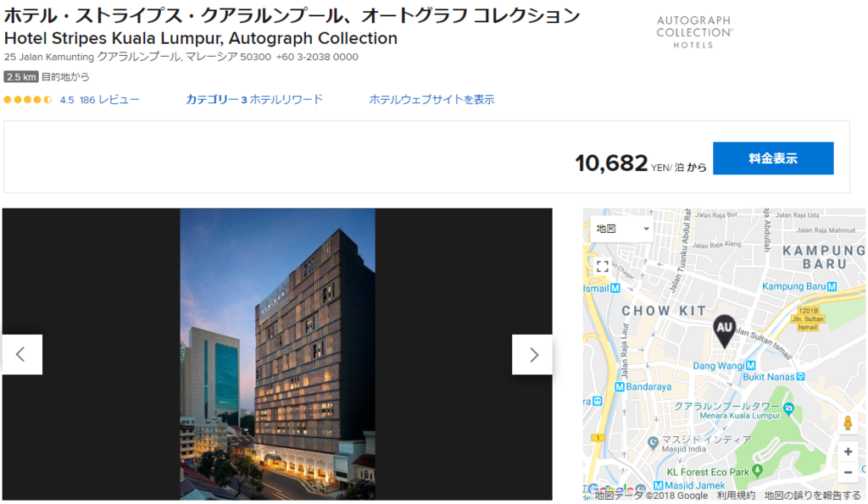This screenshot has width=868, height=504.
Task: Click Masjid India map marker
Action: tap(654, 443)
